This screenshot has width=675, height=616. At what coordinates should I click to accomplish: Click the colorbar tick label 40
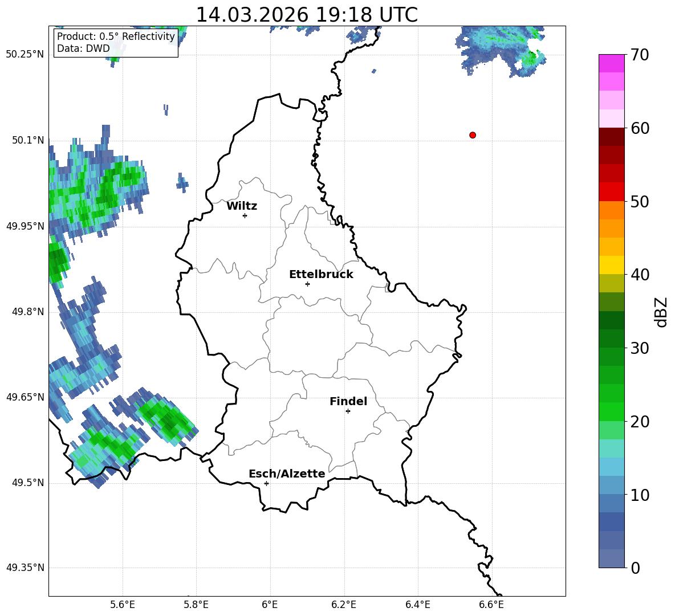click(x=640, y=275)
